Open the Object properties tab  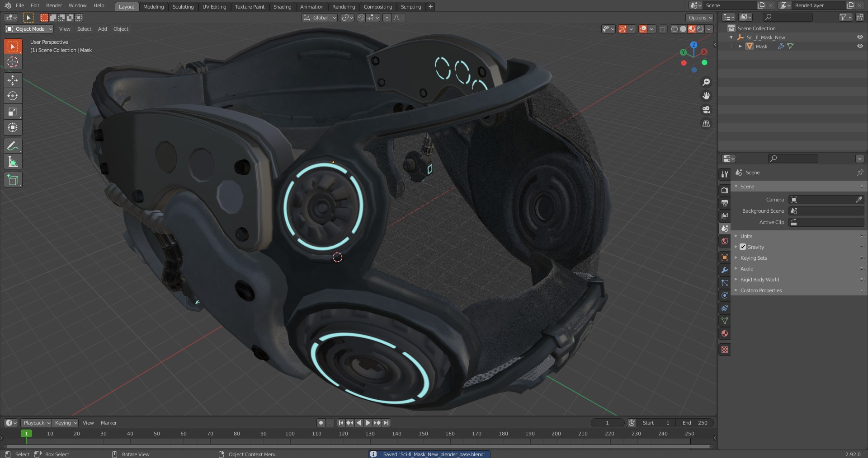click(x=725, y=257)
